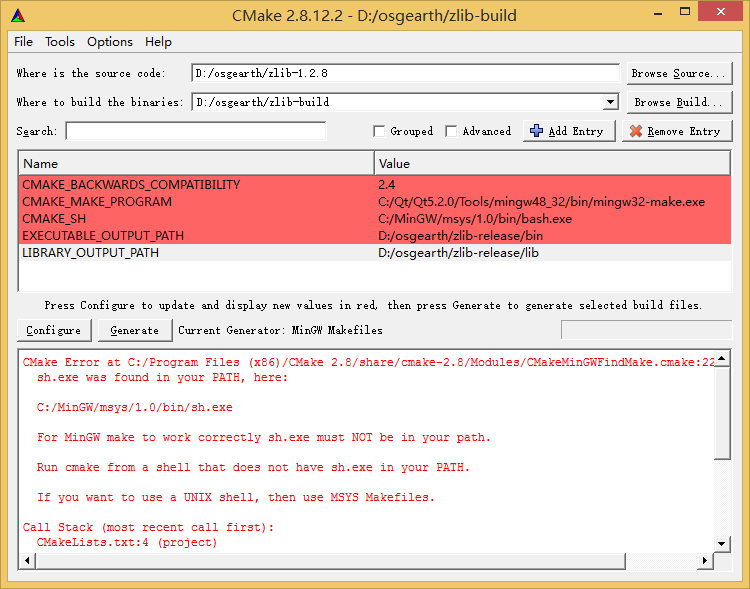This screenshot has height=589, width=750.
Task: Click the 'use MSYS Makefiles' log line
Action: coord(236,497)
